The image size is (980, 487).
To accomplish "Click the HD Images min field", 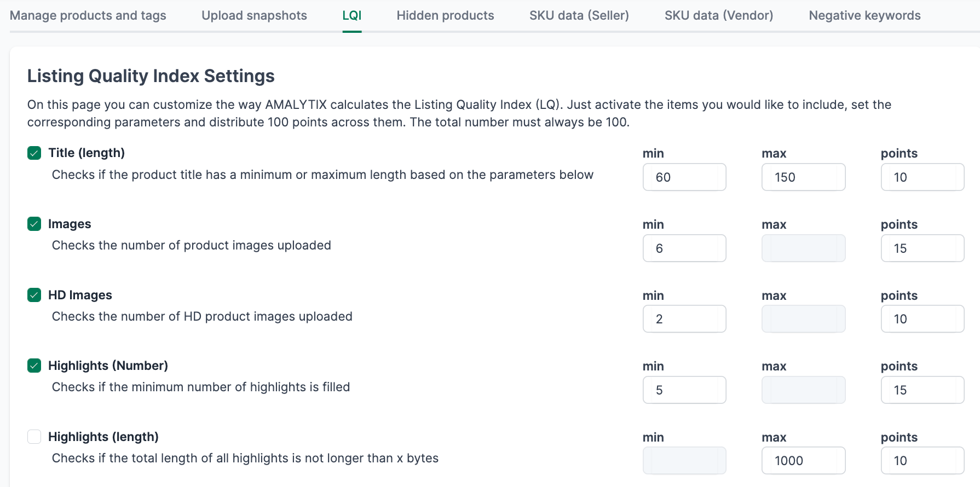I will (x=684, y=318).
